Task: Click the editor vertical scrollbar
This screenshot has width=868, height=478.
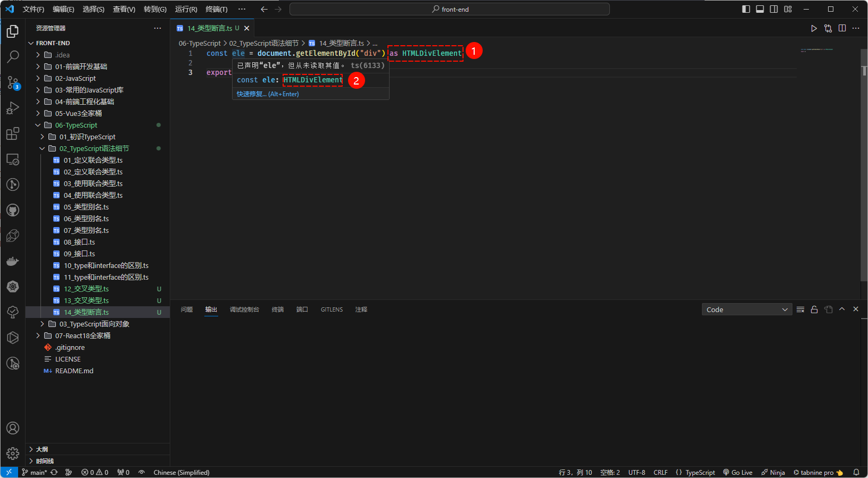Action: click(x=864, y=160)
